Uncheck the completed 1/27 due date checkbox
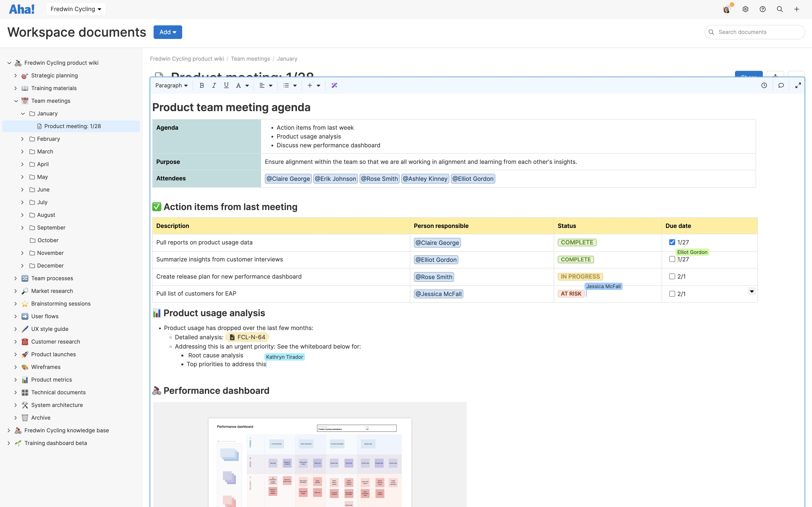Viewport: 812px width, 507px height. (672, 242)
